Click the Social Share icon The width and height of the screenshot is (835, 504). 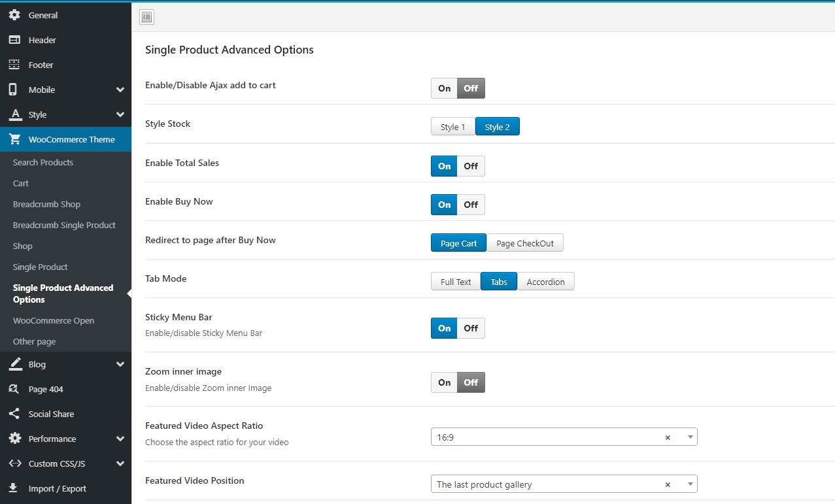14,414
